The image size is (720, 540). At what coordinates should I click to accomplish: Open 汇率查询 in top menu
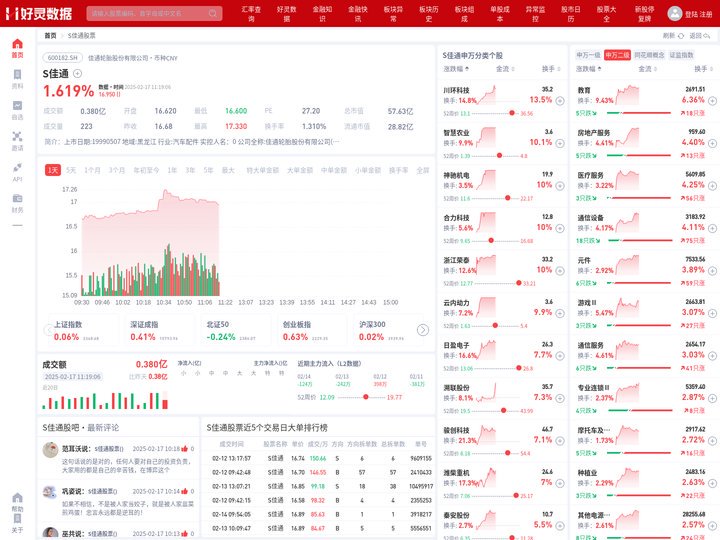(251, 13)
